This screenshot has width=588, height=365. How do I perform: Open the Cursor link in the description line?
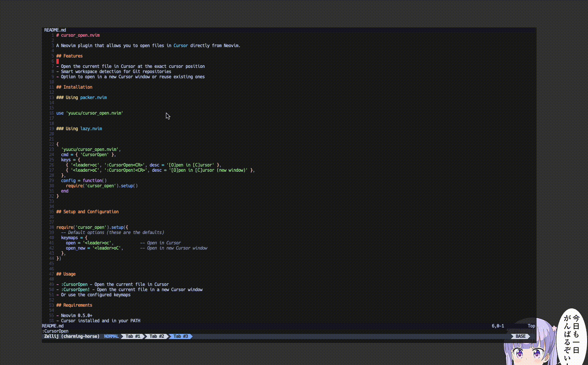pos(181,46)
